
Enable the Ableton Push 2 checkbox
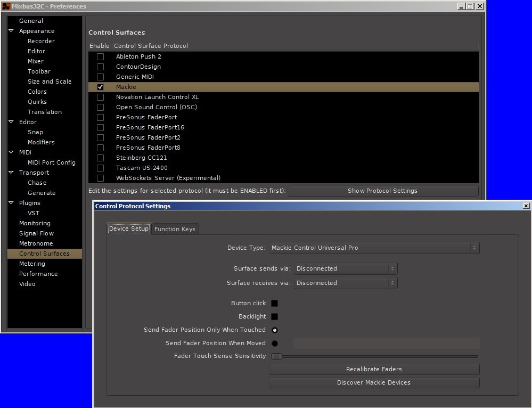[x=100, y=56]
